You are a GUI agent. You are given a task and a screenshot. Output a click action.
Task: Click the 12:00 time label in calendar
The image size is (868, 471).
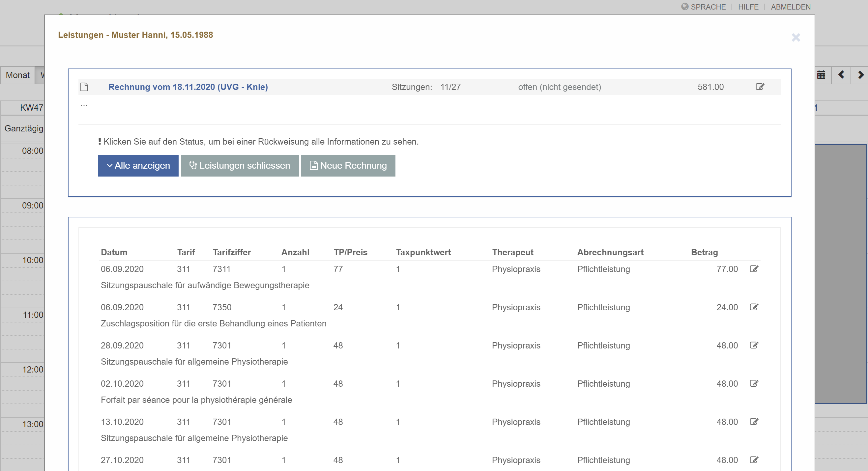[32, 369]
